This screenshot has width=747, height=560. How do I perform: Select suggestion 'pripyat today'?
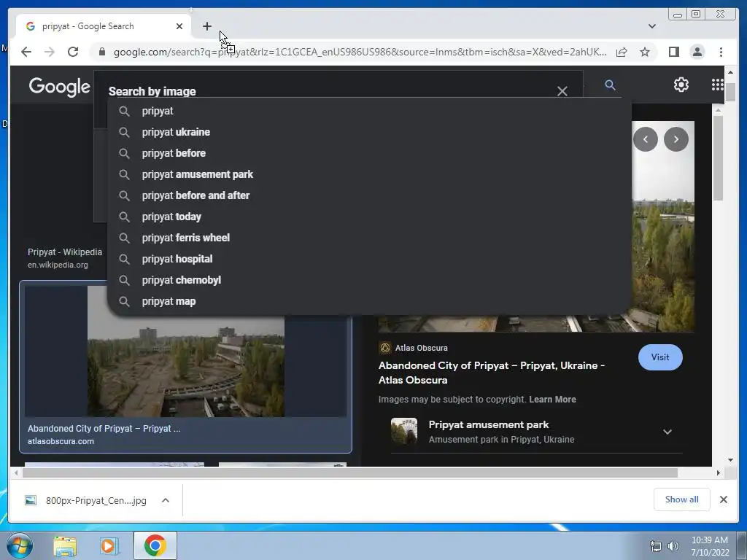369,217
